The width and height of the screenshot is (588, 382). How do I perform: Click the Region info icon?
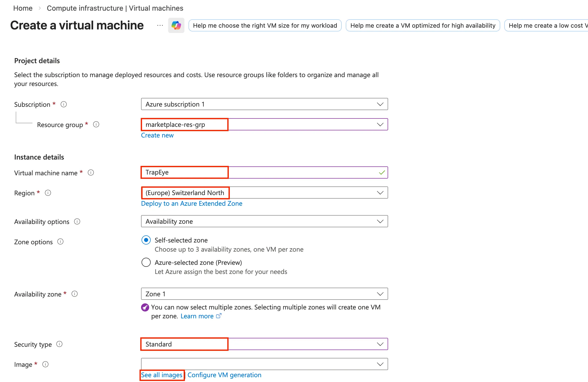[48, 193]
